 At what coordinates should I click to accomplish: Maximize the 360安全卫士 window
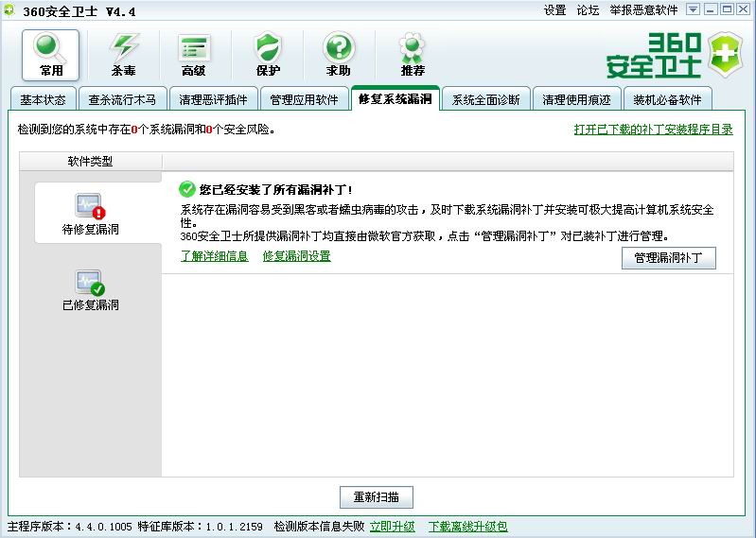pos(727,9)
